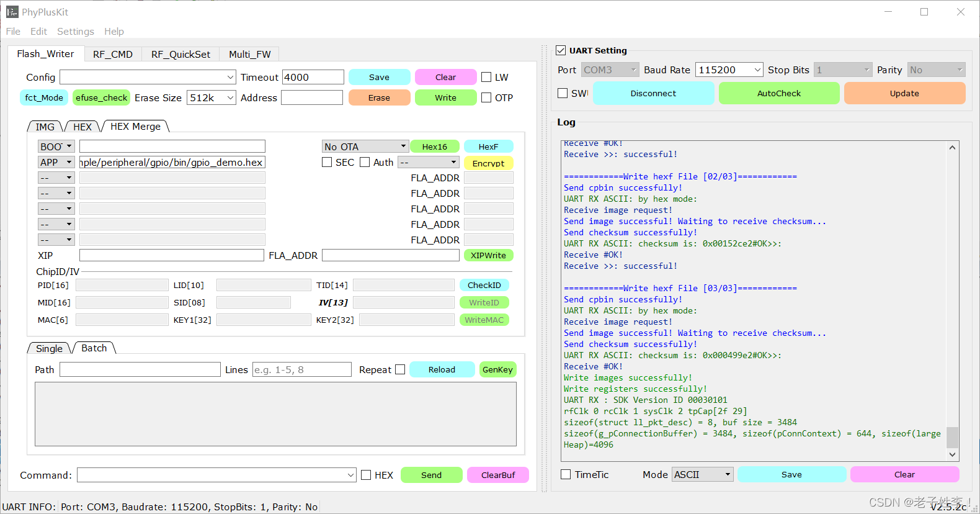Click the Disconnect button
This screenshot has height=514, width=980.
pyautogui.click(x=654, y=93)
